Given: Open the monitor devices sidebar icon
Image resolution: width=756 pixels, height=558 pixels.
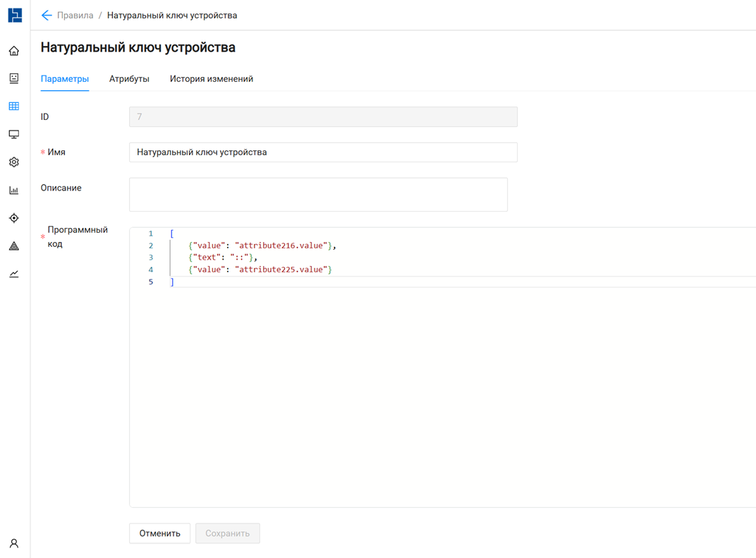Looking at the screenshot, I should coord(14,134).
